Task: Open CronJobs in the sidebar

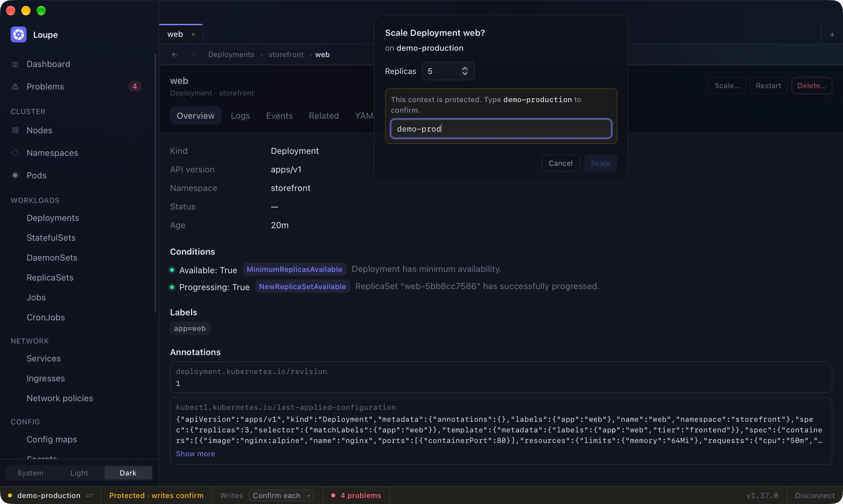Action: 46,317
